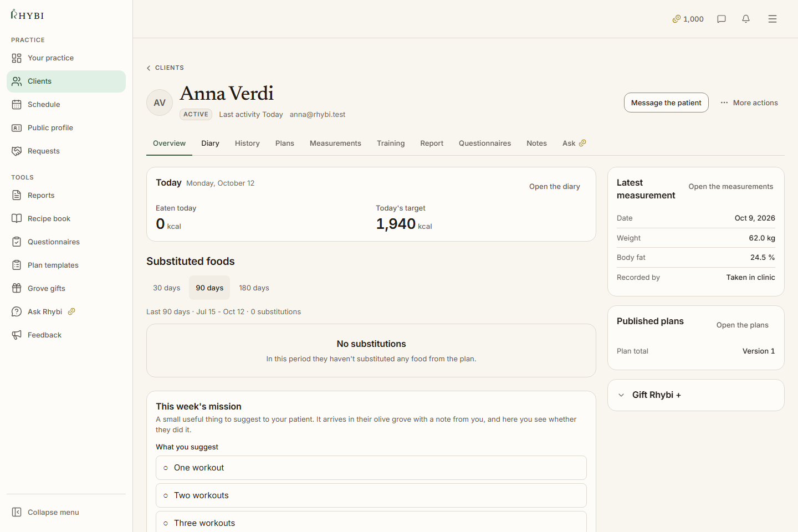This screenshot has height=532, width=798.
Task: Click Open the diary link
Action: [555, 187]
